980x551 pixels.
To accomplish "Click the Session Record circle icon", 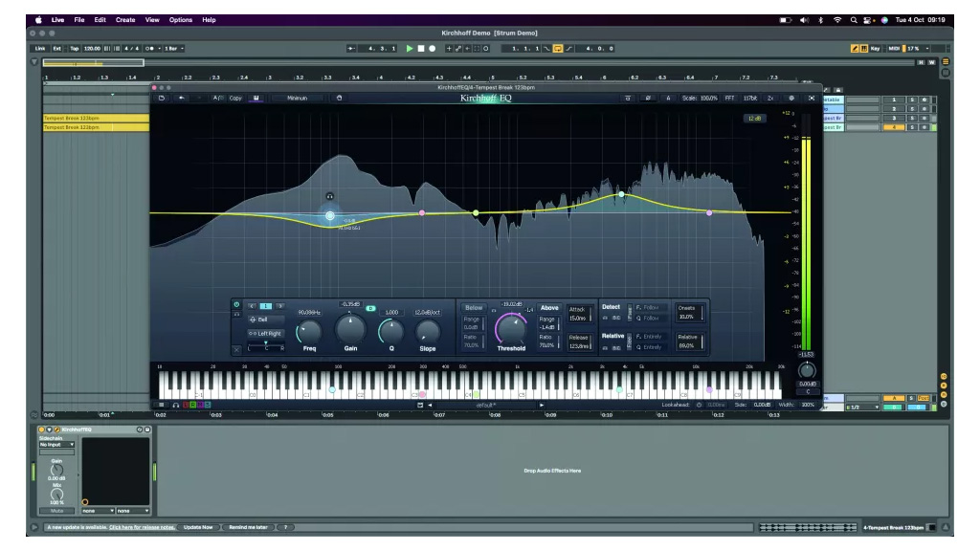I will tap(485, 48).
